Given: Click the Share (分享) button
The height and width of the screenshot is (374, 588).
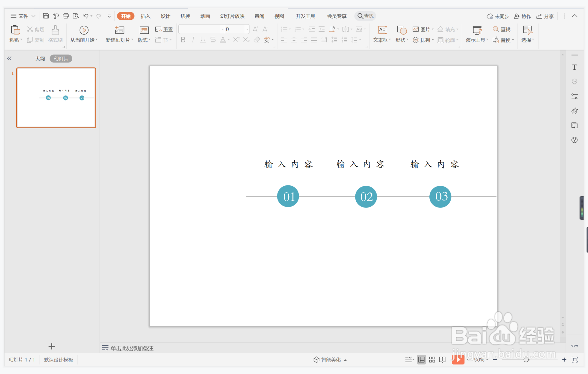Looking at the screenshot, I should pyautogui.click(x=545, y=16).
